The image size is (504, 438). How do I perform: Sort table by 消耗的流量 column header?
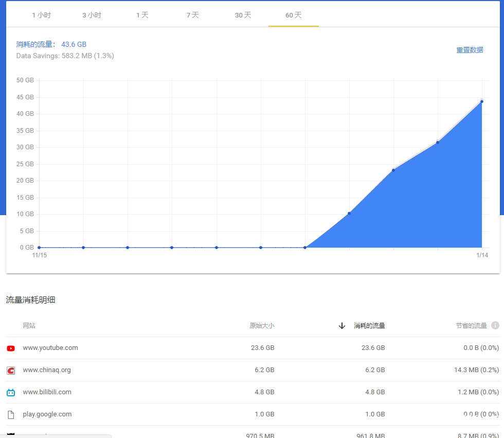[369, 326]
